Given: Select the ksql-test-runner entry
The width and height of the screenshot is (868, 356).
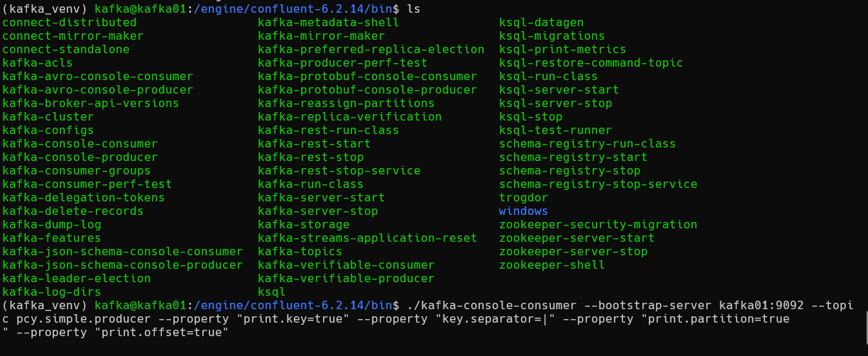Looking at the screenshot, I should coord(555,130).
